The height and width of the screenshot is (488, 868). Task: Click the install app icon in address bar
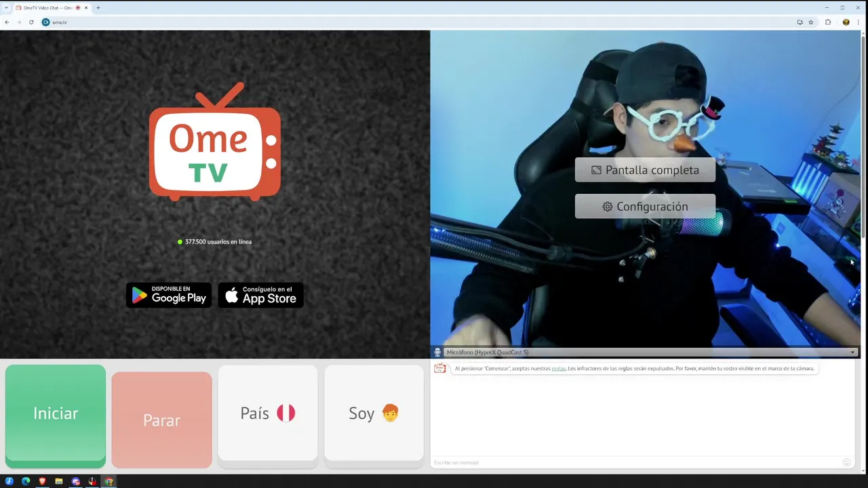[800, 22]
